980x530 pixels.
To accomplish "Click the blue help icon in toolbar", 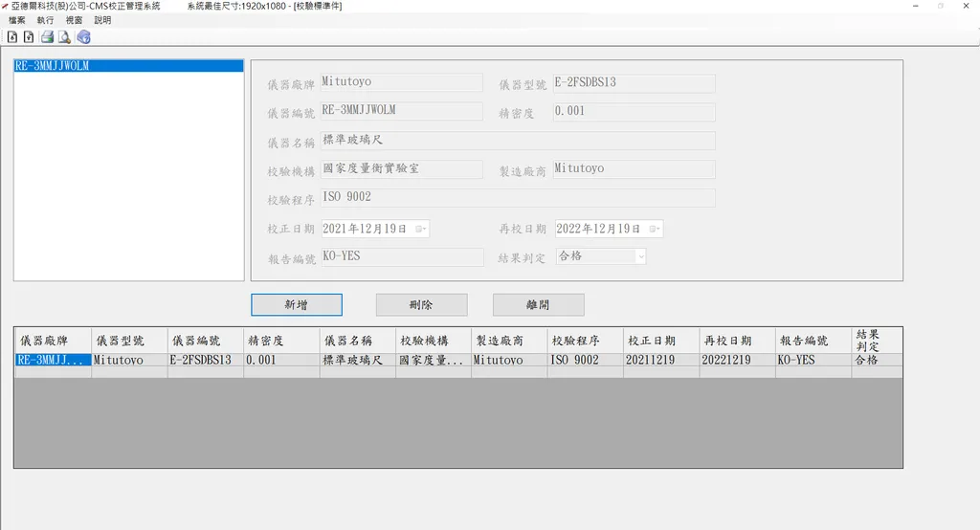I will [x=83, y=37].
